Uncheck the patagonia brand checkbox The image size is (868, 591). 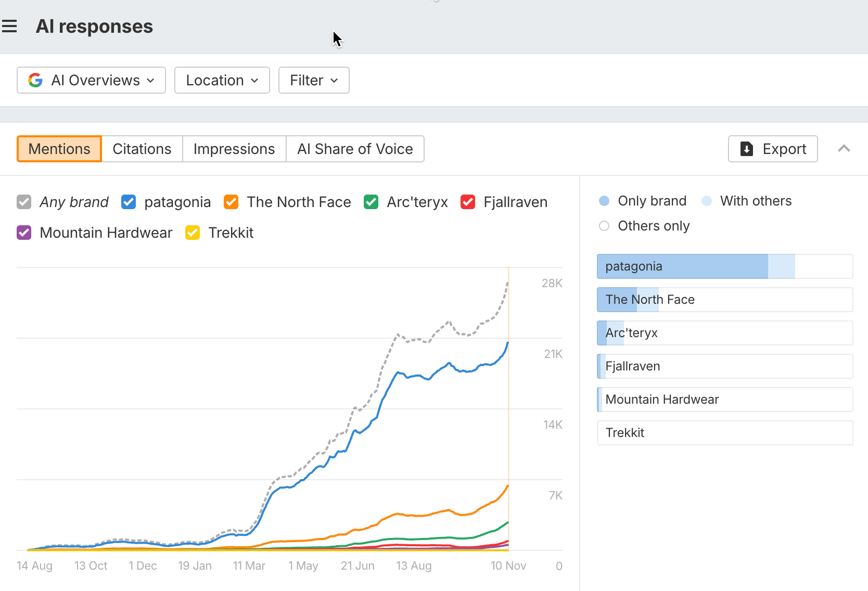pos(128,202)
